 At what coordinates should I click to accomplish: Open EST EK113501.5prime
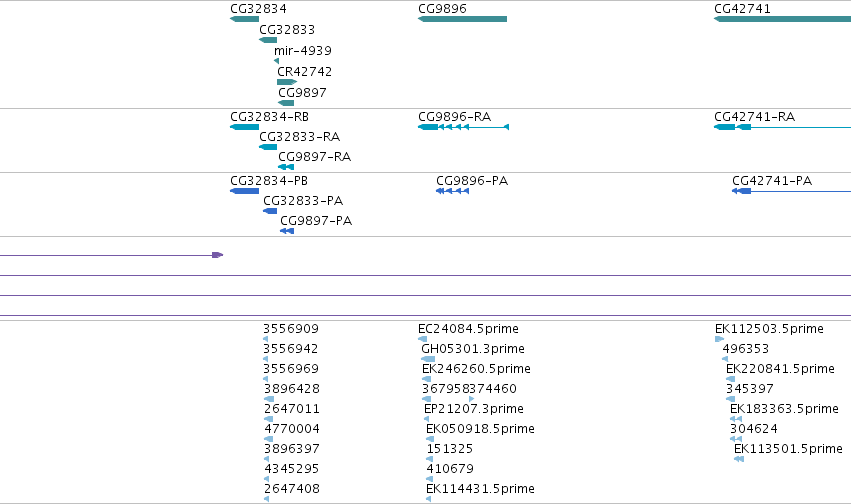(x=788, y=449)
